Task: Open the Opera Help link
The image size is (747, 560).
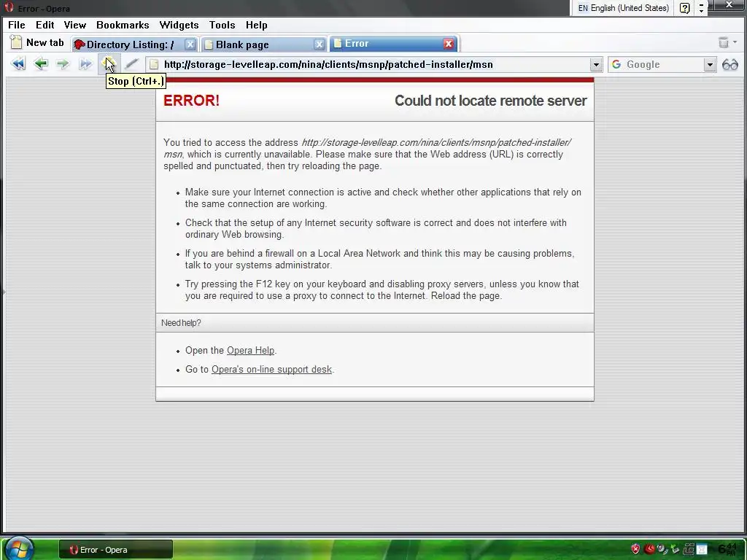Action: 251,351
